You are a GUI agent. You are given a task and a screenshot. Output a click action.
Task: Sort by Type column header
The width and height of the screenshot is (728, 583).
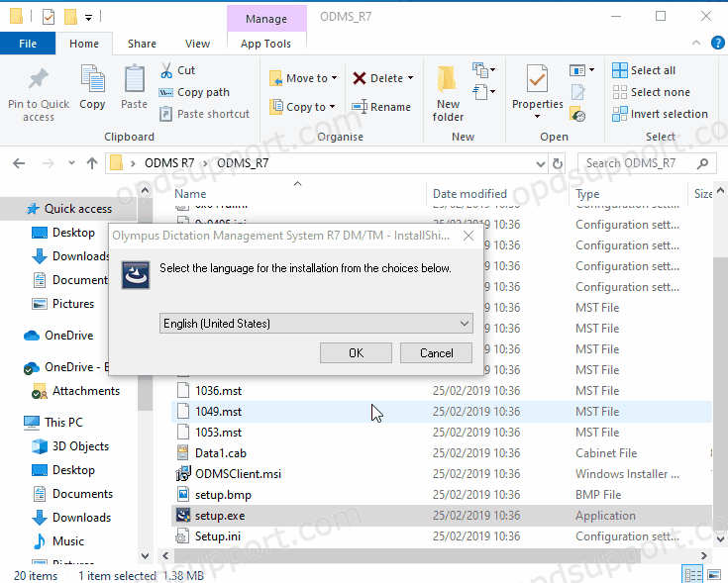pos(587,194)
